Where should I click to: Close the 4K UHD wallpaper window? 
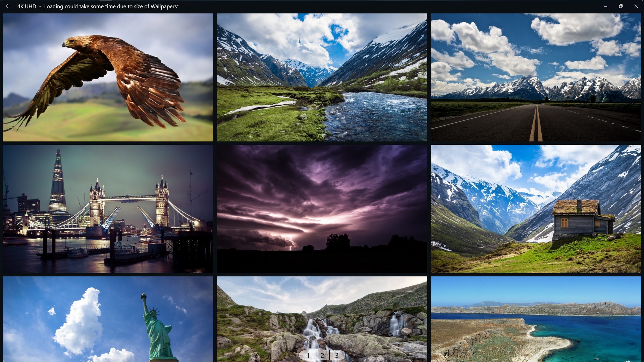tap(636, 6)
